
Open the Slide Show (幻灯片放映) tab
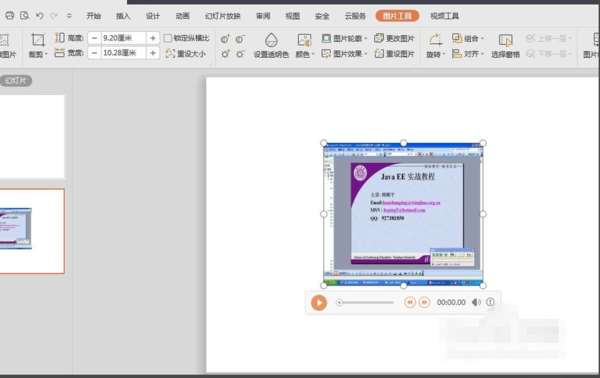click(x=223, y=16)
